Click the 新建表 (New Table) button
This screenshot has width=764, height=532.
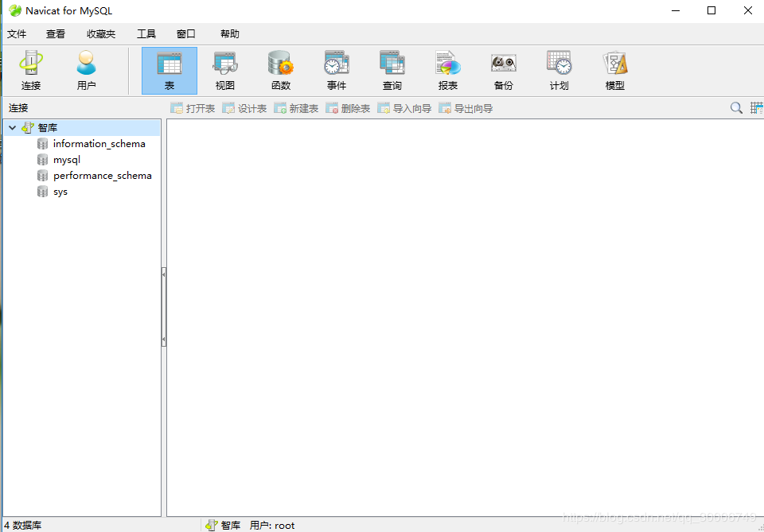(296, 108)
